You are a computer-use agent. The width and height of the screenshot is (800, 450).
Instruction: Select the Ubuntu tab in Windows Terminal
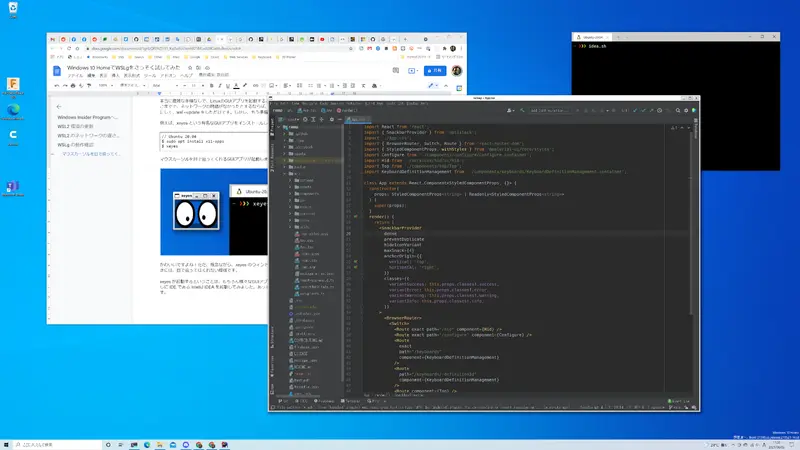[592, 37]
